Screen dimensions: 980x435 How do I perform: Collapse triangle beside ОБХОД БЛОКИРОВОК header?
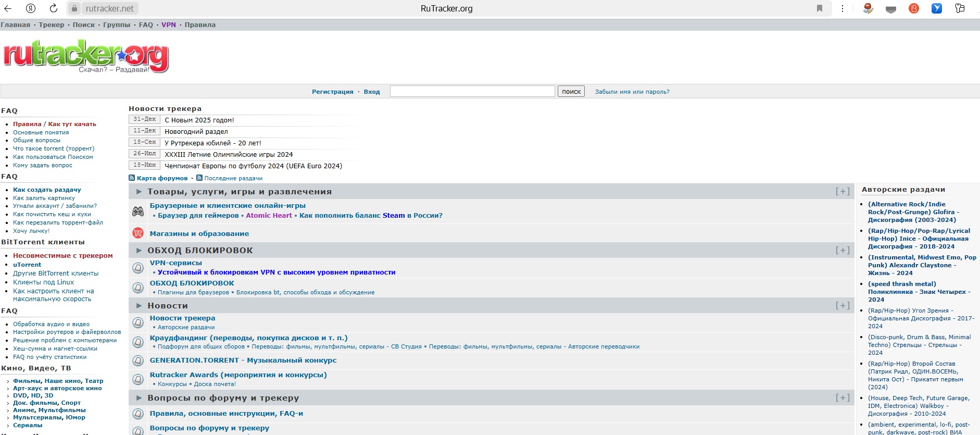click(139, 251)
